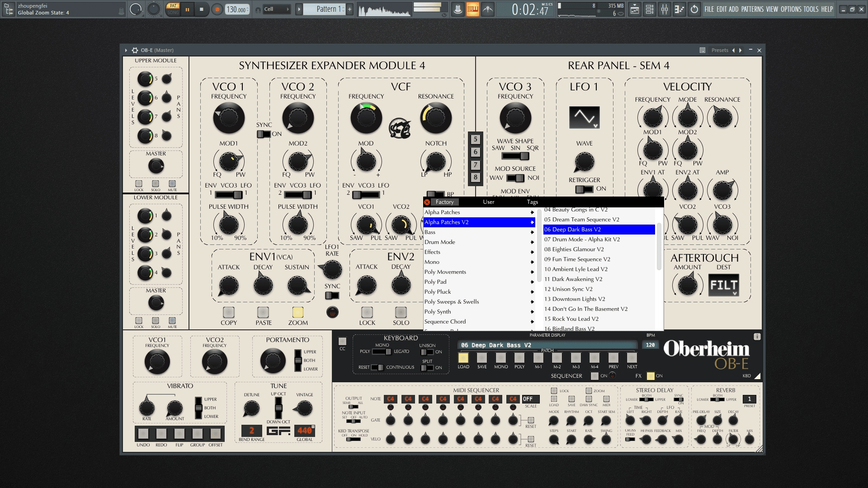The image size is (868, 488).
Task: Toggle the UNISON ON switch
Action: pyautogui.click(x=427, y=352)
